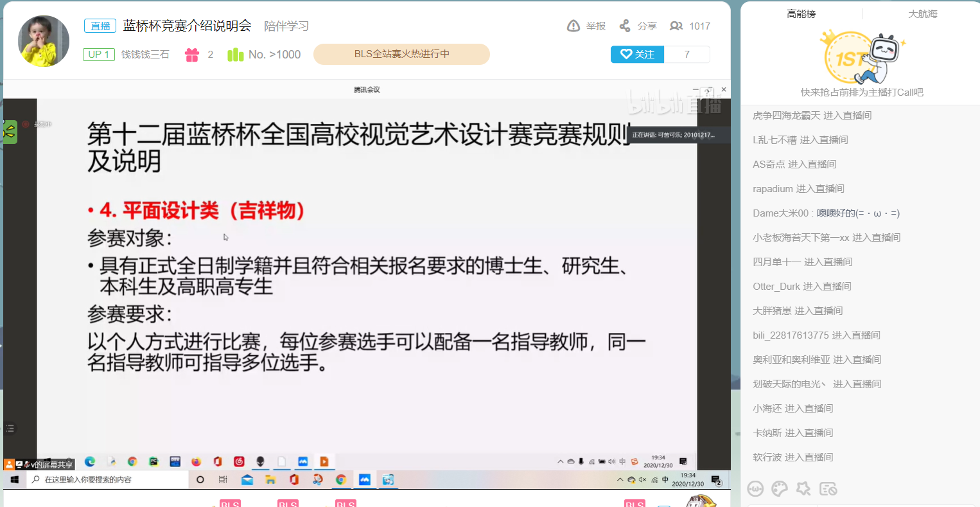This screenshot has width=980, height=507.
Task: Click the star effects icon in the interaction bar
Action: [x=803, y=489]
